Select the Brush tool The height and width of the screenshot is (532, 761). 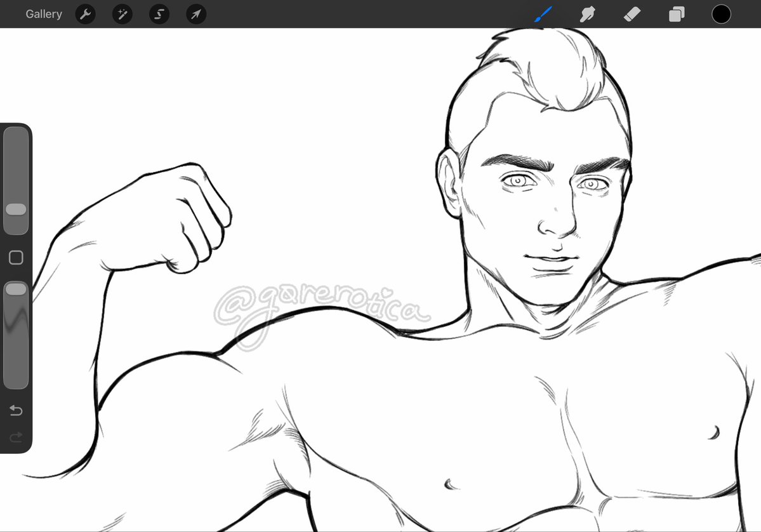(543, 14)
